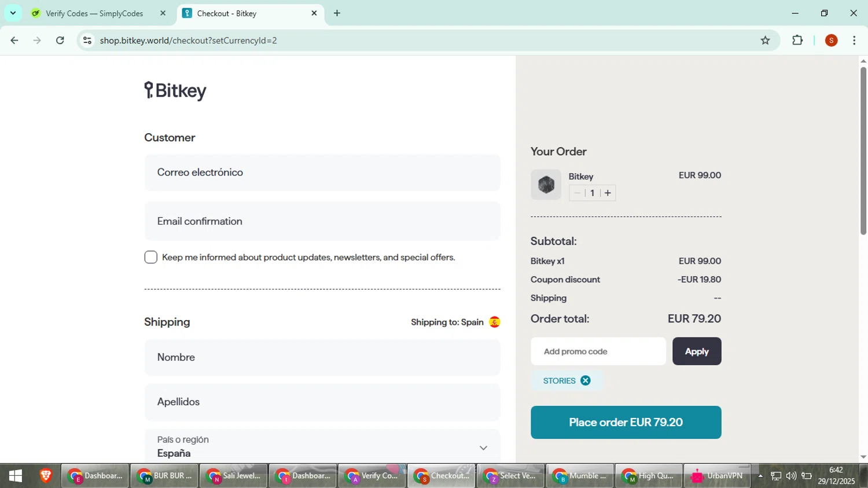Open Chrome three-dot menu
This screenshot has width=868, height=488.
coord(854,40)
